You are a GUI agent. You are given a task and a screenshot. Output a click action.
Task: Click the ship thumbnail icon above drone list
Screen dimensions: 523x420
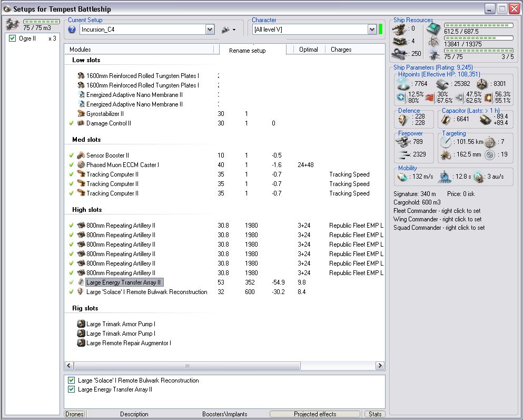[x=12, y=24]
